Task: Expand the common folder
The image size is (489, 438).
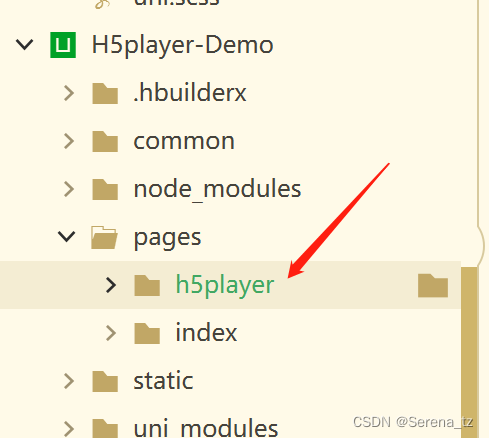Action: (x=69, y=141)
